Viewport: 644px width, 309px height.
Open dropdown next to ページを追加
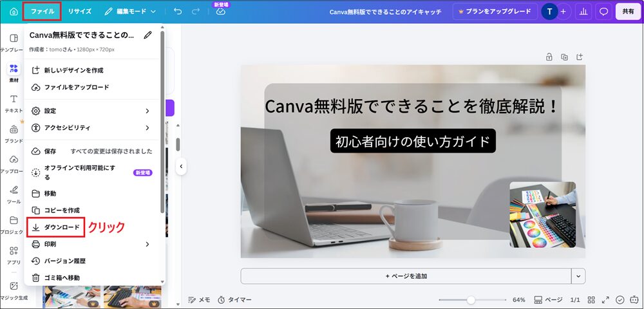coord(578,276)
